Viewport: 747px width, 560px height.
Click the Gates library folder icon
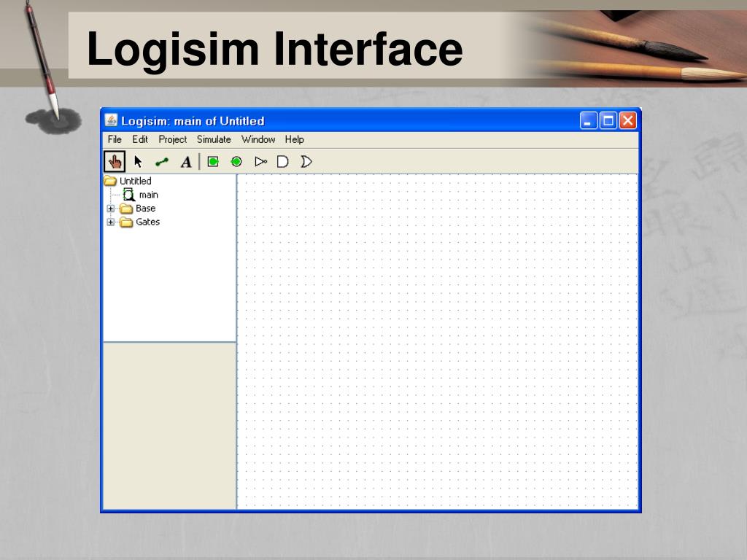point(126,222)
